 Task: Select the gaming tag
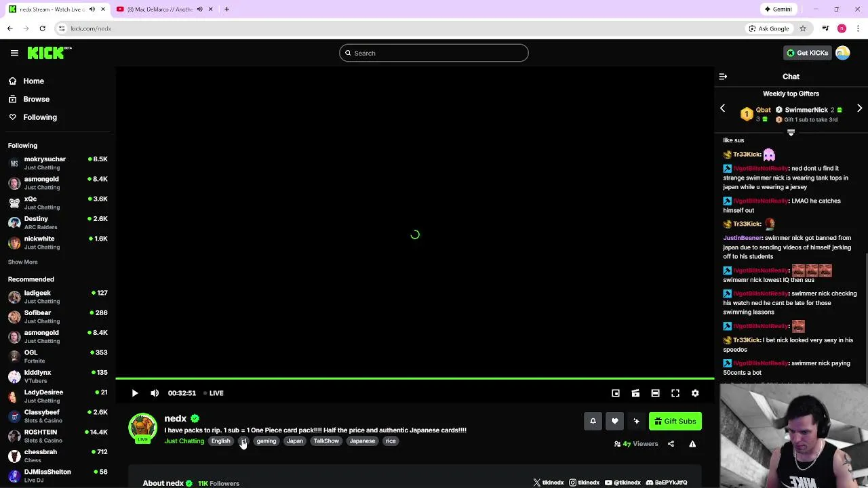(x=267, y=441)
